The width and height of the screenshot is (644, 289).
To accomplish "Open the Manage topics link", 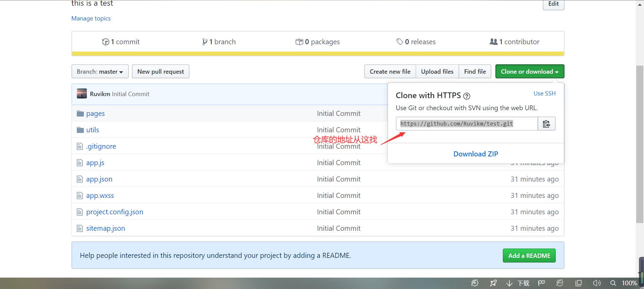I will 91,18.
